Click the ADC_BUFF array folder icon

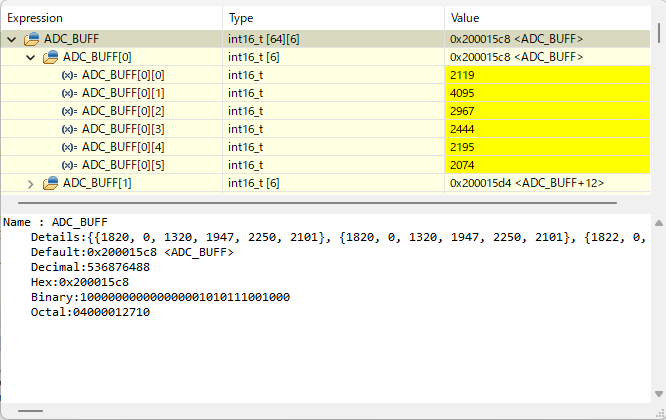pos(31,39)
